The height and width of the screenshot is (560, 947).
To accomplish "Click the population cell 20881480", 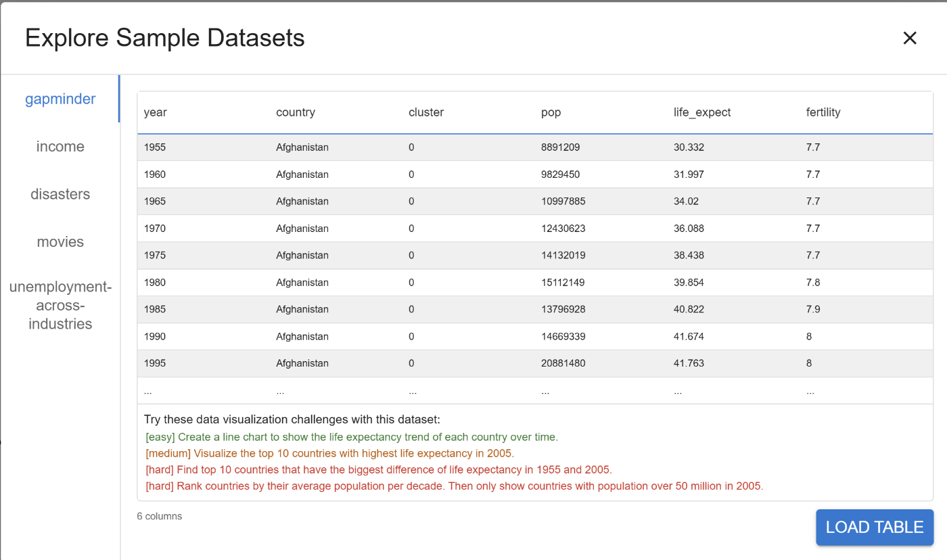I will pos(563,363).
